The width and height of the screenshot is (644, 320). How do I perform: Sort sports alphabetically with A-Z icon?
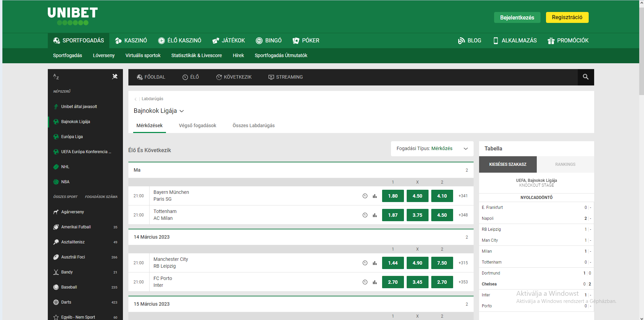pyautogui.click(x=56, y=77)
